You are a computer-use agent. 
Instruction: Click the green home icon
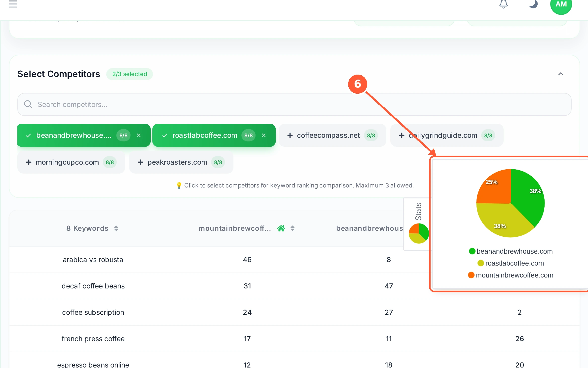coord(281,228)
